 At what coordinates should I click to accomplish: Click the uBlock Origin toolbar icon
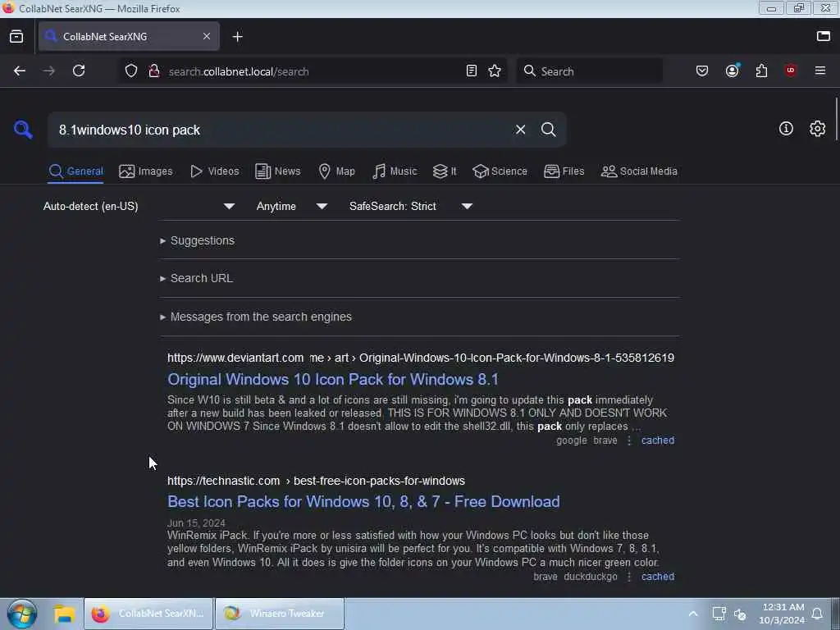tap(791, 71)
